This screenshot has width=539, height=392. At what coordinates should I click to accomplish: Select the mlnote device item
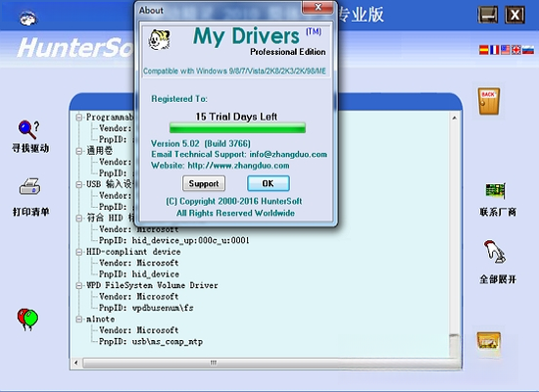click(x=100, y=319)
